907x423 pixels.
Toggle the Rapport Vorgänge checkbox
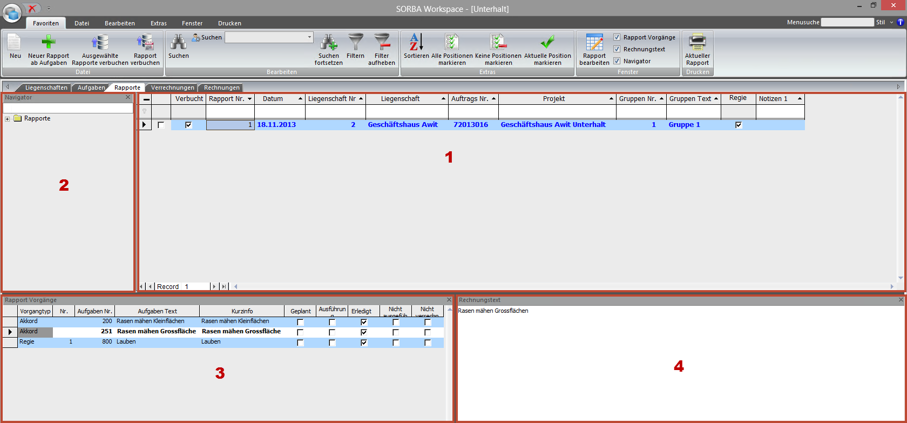pos(617,37)
